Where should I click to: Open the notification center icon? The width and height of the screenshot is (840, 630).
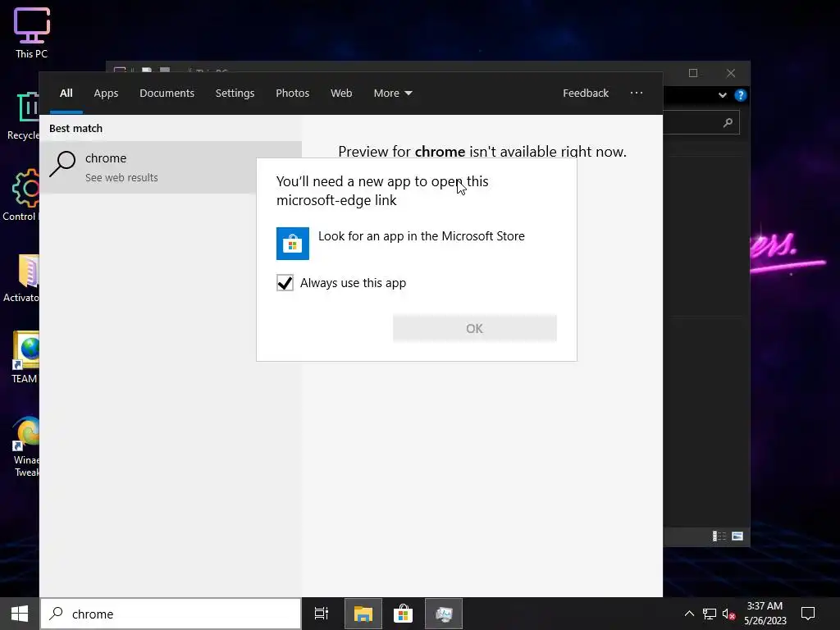coord(808,614)
